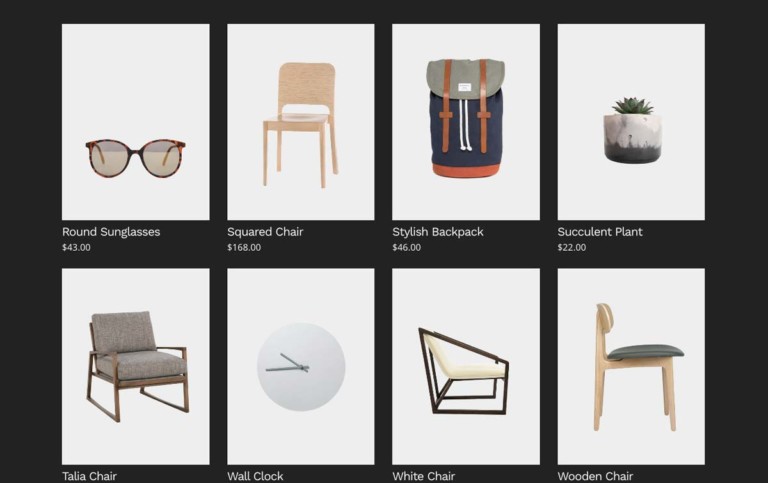Select the White Chair title text
Screen dimensions: 768x483
pyautogui.click(x=424, y=476)
